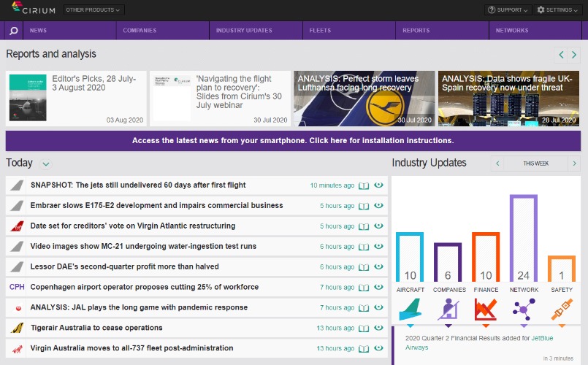Click the Cirium logo
Viewport: 588px width, 365px height.
[x=34, y=8]
